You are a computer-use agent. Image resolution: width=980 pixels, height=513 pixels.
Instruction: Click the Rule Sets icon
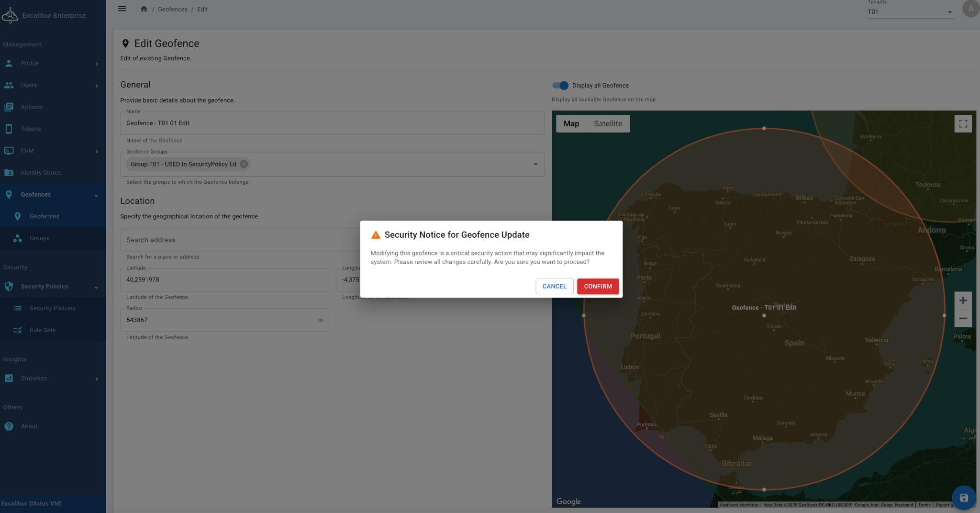pos(18,330)
